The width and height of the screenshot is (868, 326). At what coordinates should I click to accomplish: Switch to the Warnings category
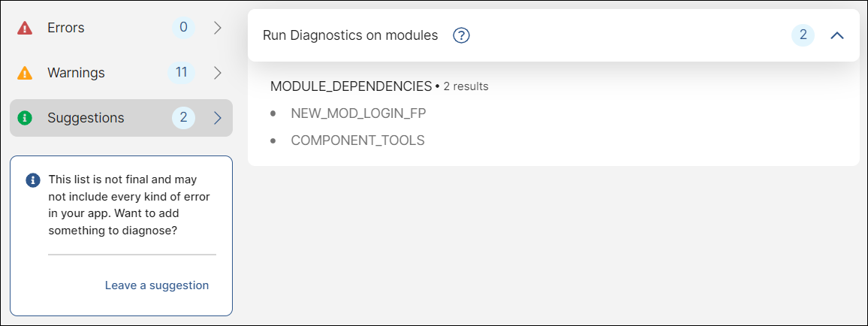tap(76, 73)
